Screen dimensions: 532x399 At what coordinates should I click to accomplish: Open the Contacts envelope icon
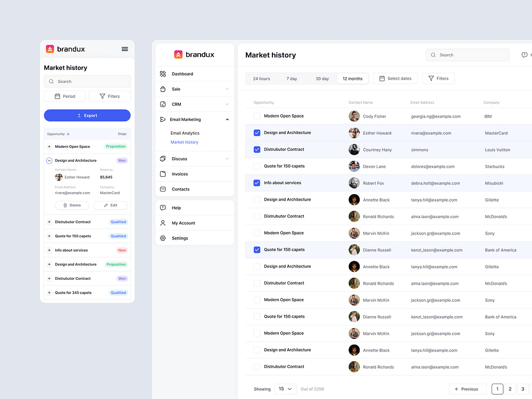163,189
